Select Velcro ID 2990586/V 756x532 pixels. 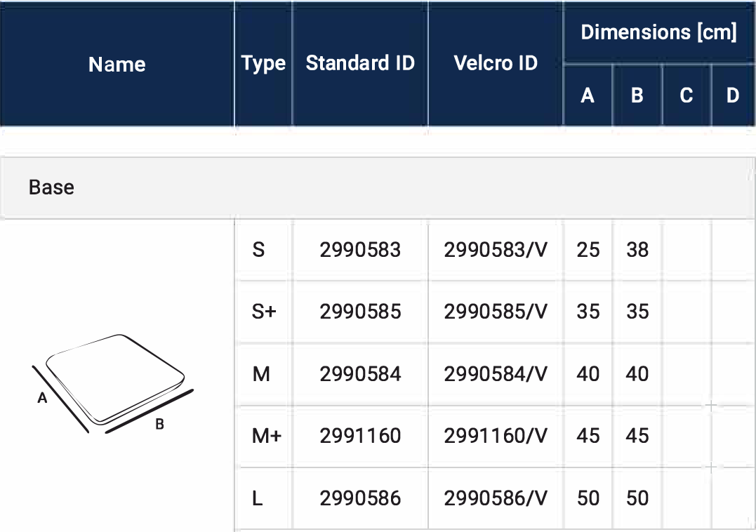(x=496, y=498)
